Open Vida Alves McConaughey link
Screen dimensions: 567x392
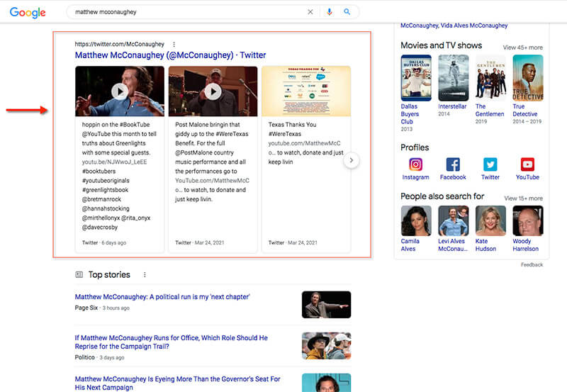[474, 26]
